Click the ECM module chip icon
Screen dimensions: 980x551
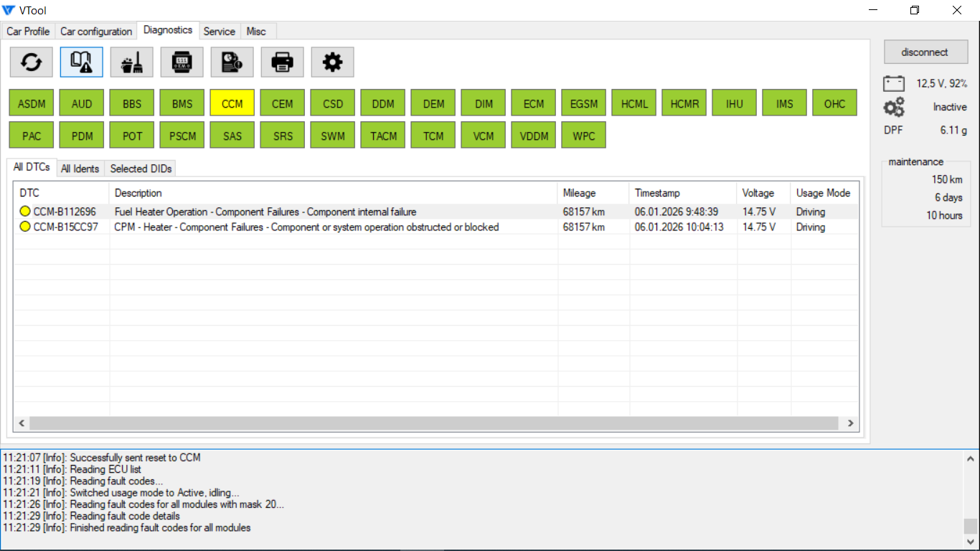pyautogui.click(x=182, y=62)
